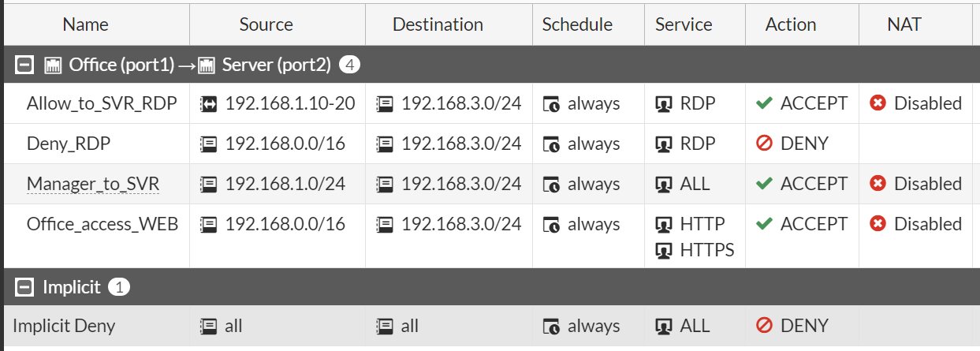Image resolution: width=980 pixels, height=351 pixels.
Task: Click schedule clock icon in Implicit Deny row
Action: (552, 326)
